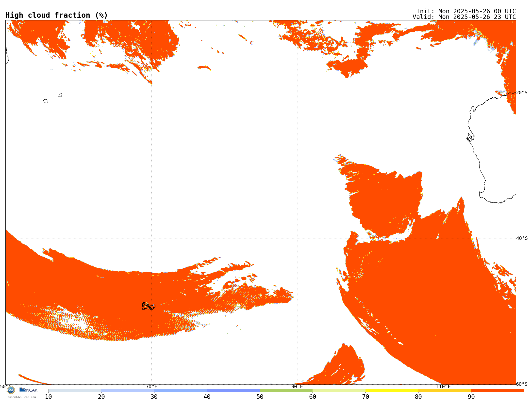Click the colorbar tick label 20

101,397
